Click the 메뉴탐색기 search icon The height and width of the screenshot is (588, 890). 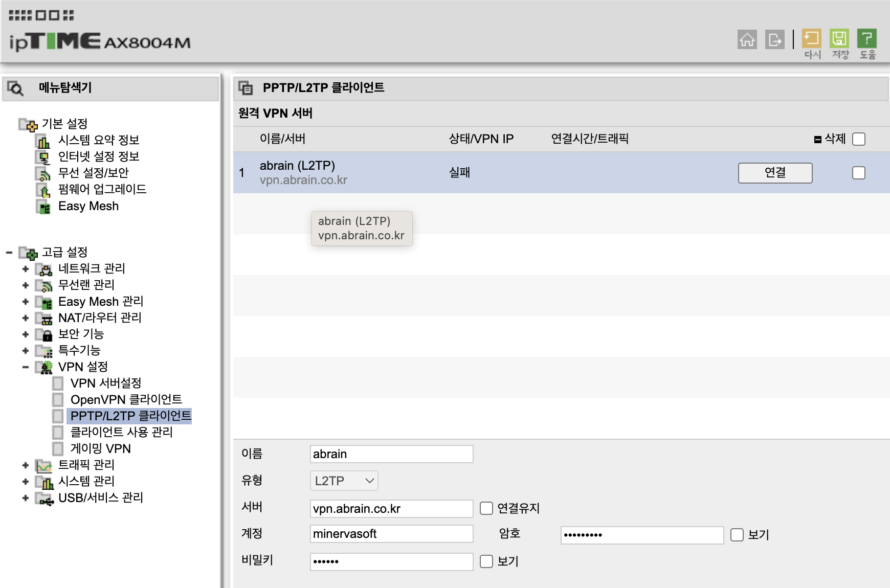16,88
